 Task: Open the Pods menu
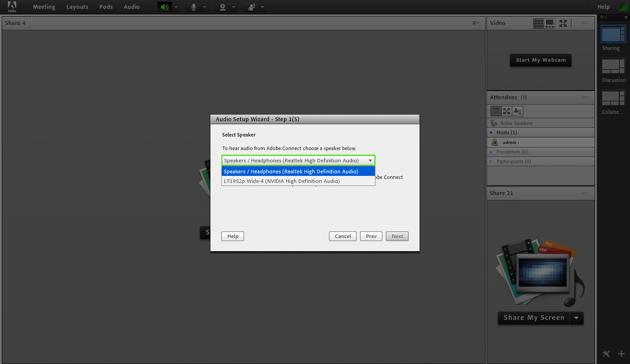106,7
